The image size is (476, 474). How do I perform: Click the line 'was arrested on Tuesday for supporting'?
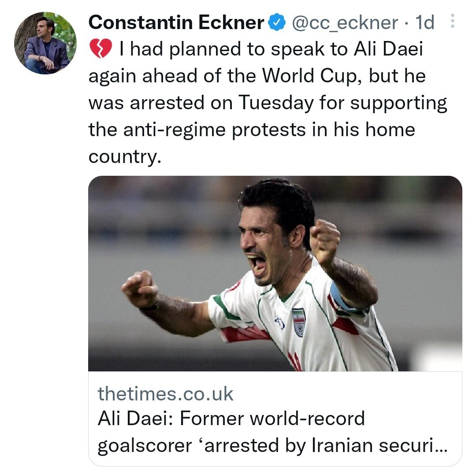[268, 103]
